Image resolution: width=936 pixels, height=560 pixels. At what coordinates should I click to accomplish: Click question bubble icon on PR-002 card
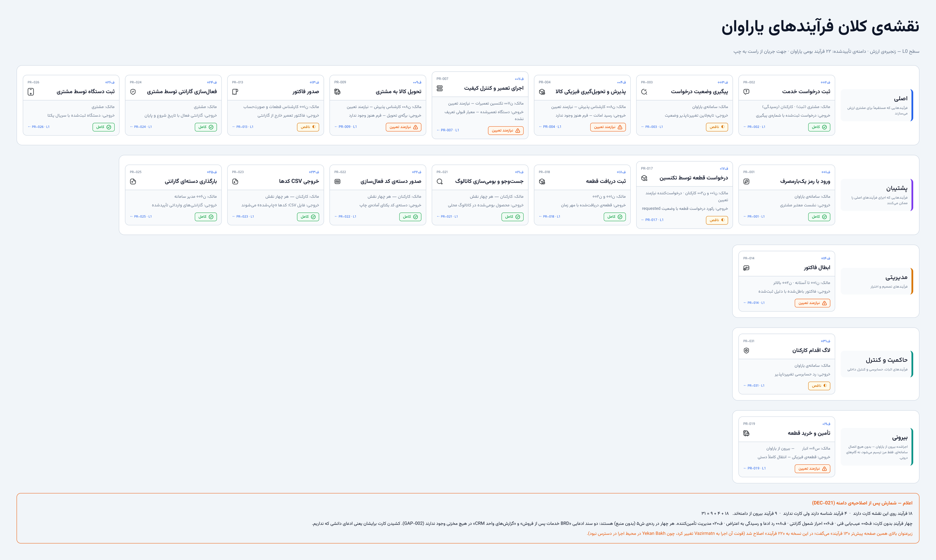pyautogui.click(x=746, y=92)
